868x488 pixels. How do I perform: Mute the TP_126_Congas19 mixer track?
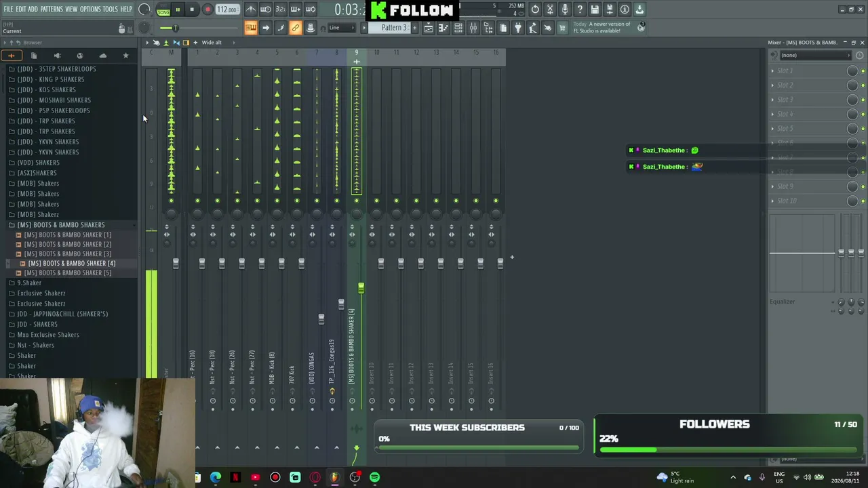pos(336,201)
